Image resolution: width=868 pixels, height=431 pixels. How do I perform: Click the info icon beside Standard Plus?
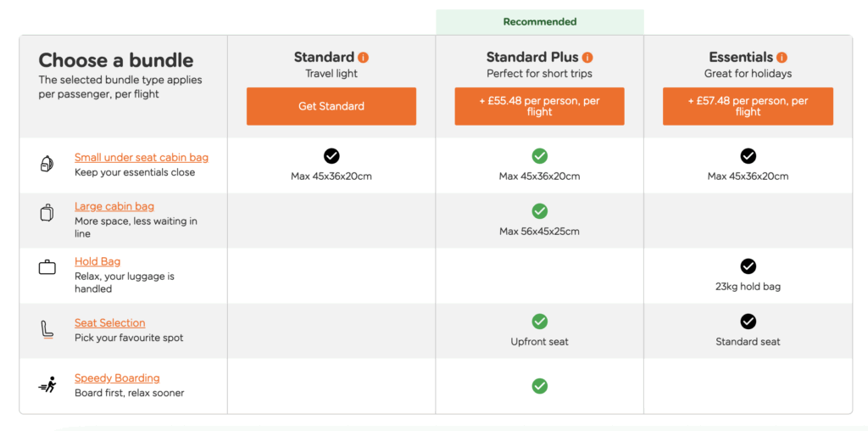(x=587, y=58)
